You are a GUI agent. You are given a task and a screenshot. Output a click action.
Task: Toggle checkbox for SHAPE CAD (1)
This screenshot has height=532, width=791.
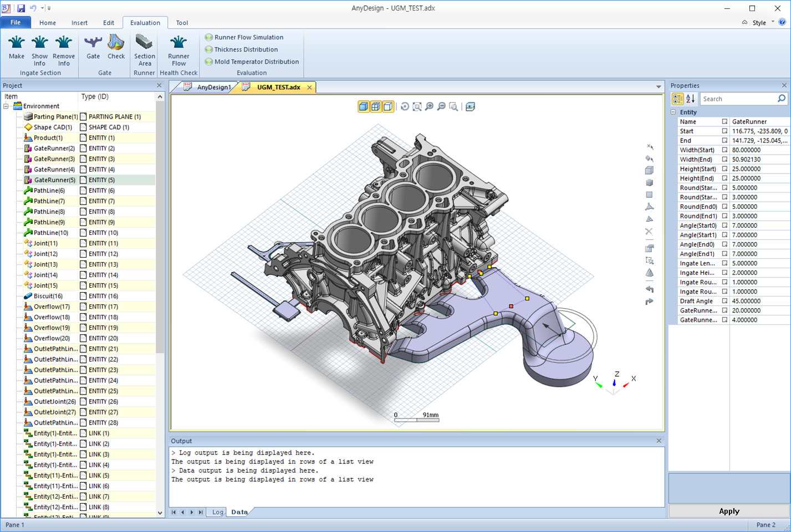click(x=83, y=127)
